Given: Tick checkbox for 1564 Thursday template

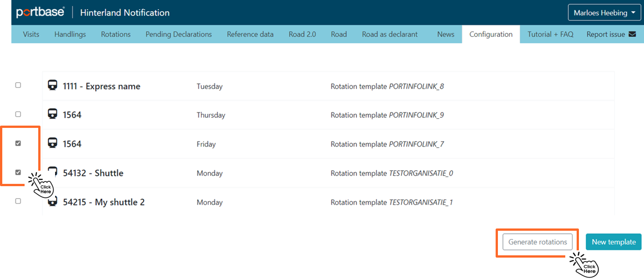Looking at the screenshot, I should point(18,114).
